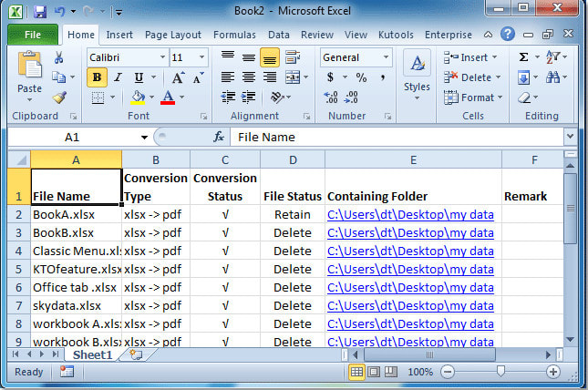Open the Calibri font name dropdown
Image resolution: width=588 pixels, height=390 pixels.
162,57
